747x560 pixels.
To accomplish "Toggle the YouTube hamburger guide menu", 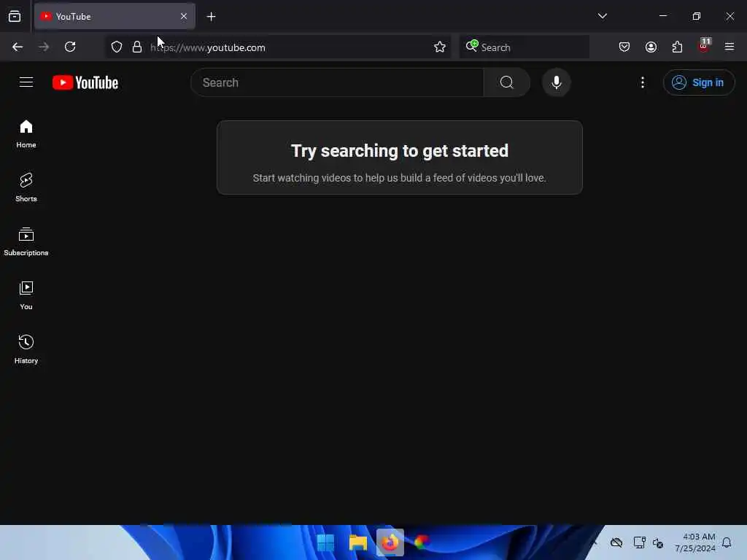I will coord(26,82).
